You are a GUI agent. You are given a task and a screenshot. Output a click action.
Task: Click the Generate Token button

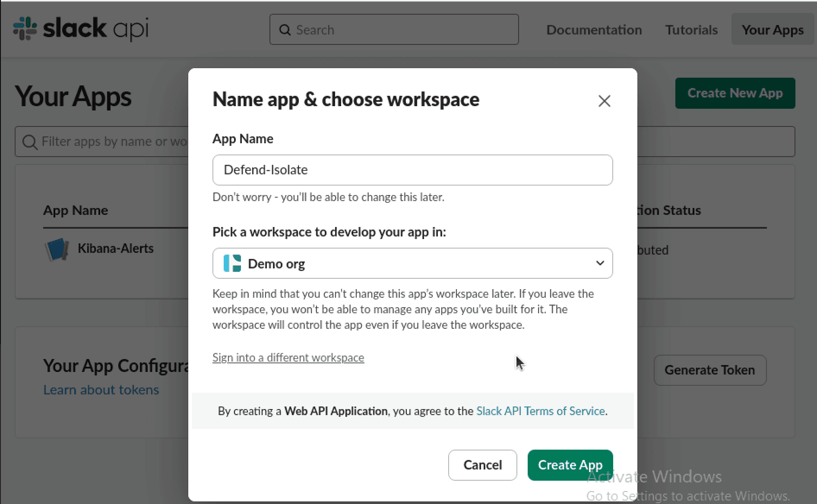710,370
